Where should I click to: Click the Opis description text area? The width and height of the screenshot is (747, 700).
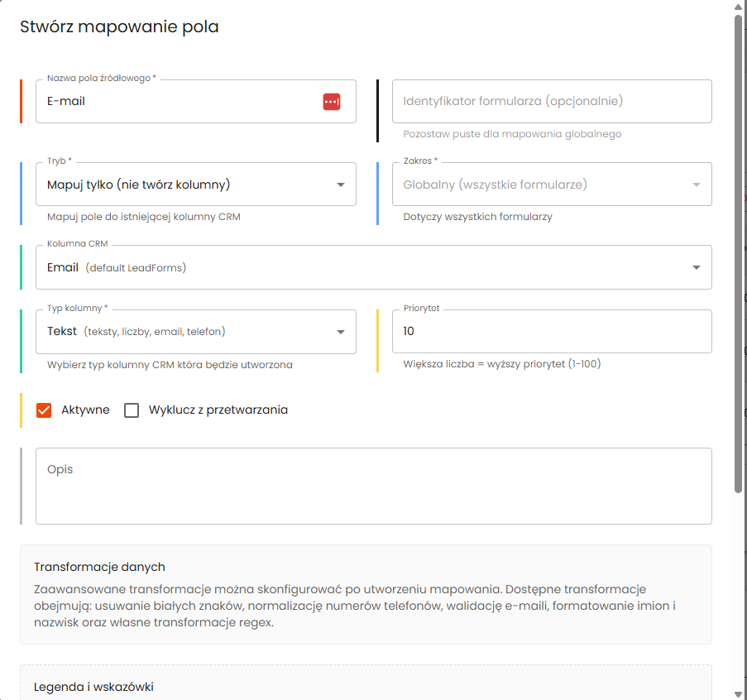[x=373, y=486]
